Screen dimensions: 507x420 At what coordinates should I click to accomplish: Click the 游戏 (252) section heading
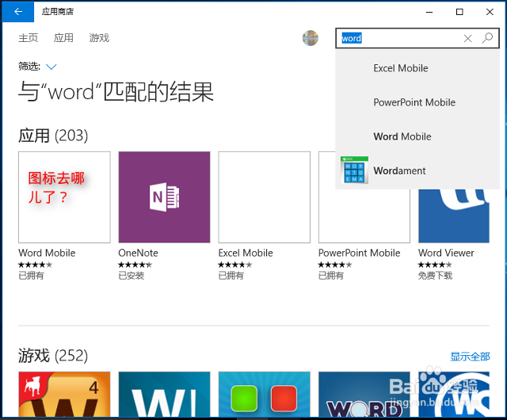coord(53,356)
